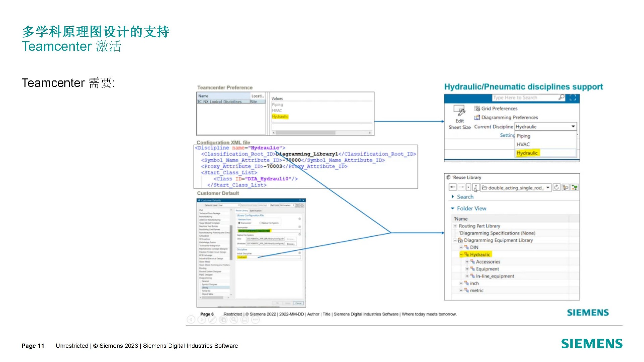Select the TC_NX_Logical_Disciplines preference row
Image resolution: width=644 pixels, height=362 pixels.
coord(231,102)
